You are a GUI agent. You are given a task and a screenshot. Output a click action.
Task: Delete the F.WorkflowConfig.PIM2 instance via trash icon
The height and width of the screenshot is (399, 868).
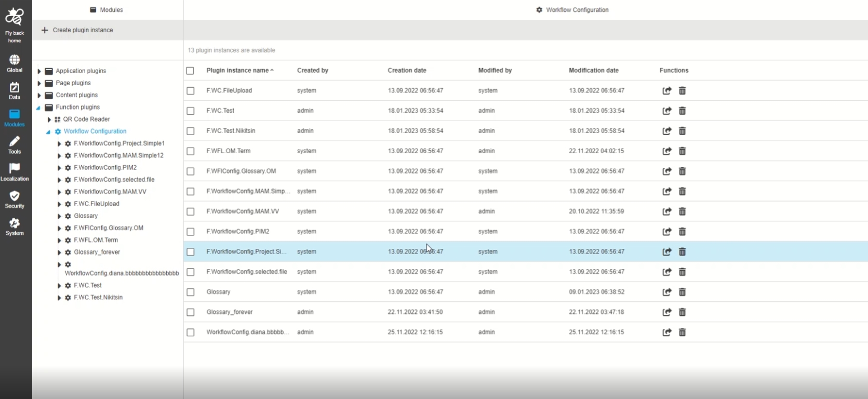[682, 232]
